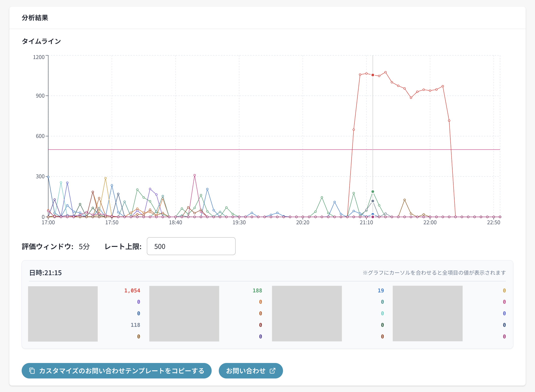Click the leftmost gray legend placeholder block
535x392 pixels.
click(63, 314)
